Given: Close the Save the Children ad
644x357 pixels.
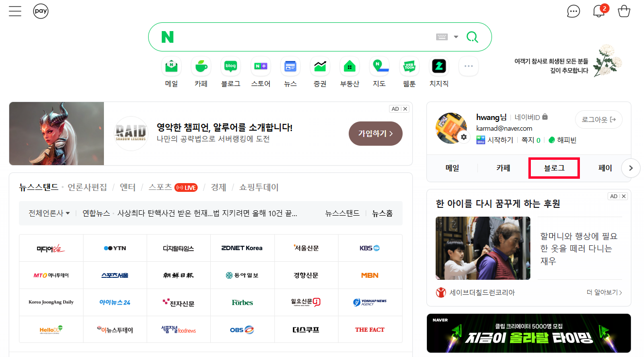Looking at the screenshot, I should pyautogui.click(x=624, y=196).
